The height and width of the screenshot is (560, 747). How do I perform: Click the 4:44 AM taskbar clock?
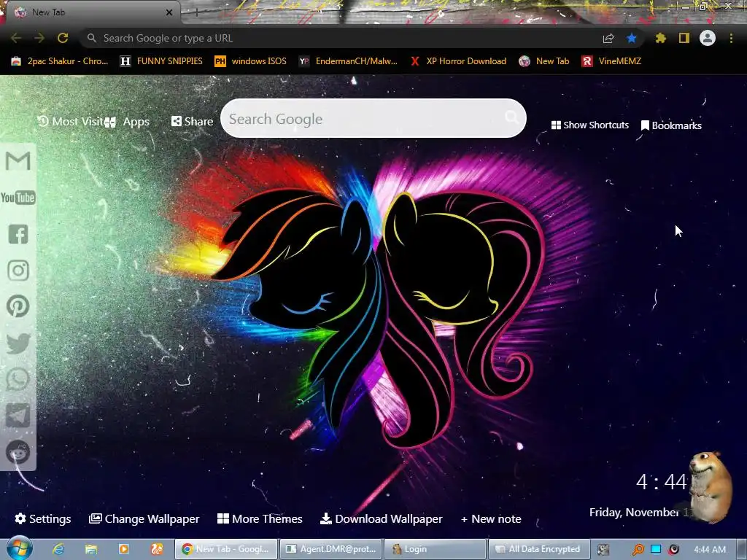(710, 550)
